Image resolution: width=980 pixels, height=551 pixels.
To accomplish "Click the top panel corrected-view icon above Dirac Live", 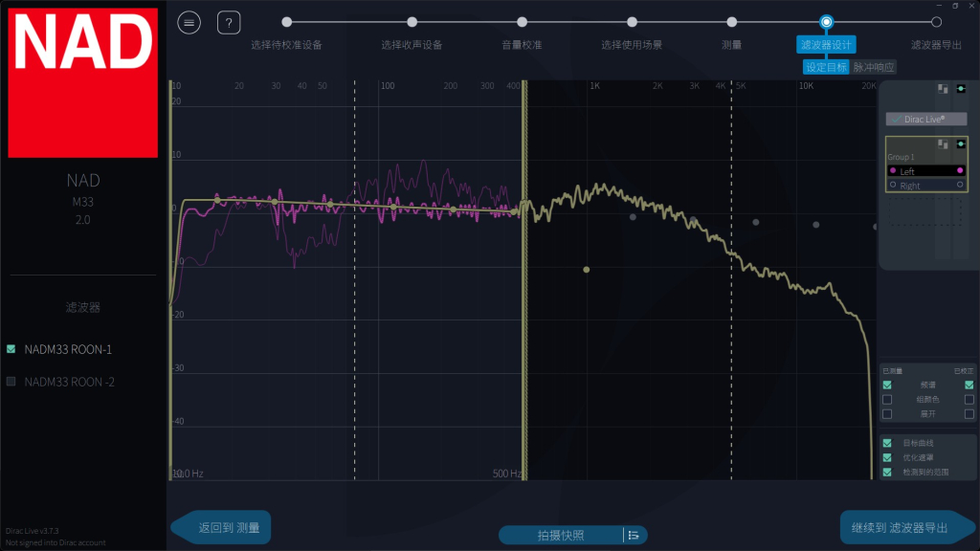I will point(961,89).
